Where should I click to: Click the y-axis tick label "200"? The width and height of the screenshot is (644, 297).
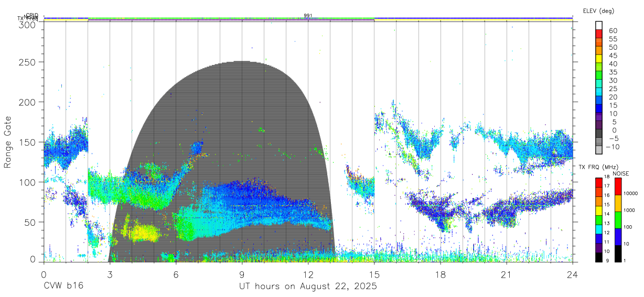point(28,102)
